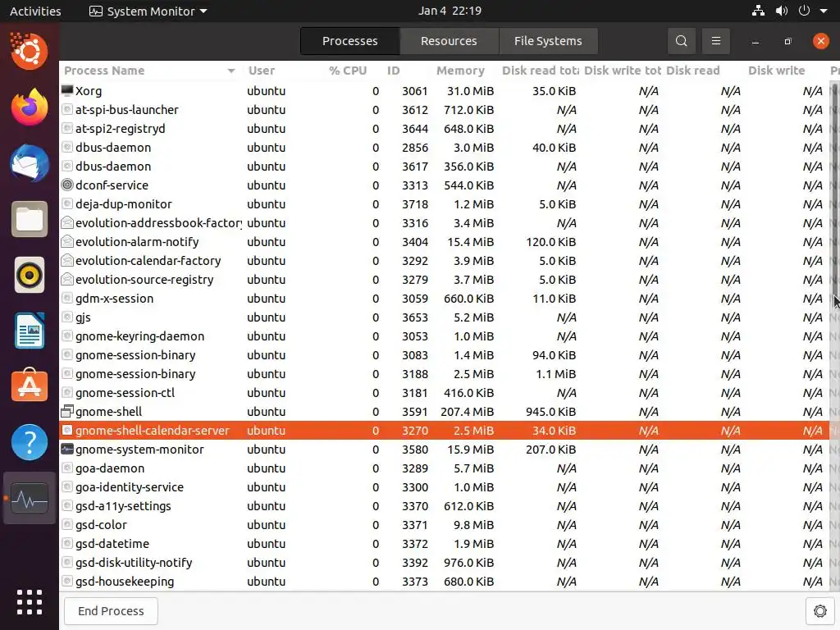840x630 pixels.
Task: Click Ubuntu installer icon in dock
Action: click(30, 51)
